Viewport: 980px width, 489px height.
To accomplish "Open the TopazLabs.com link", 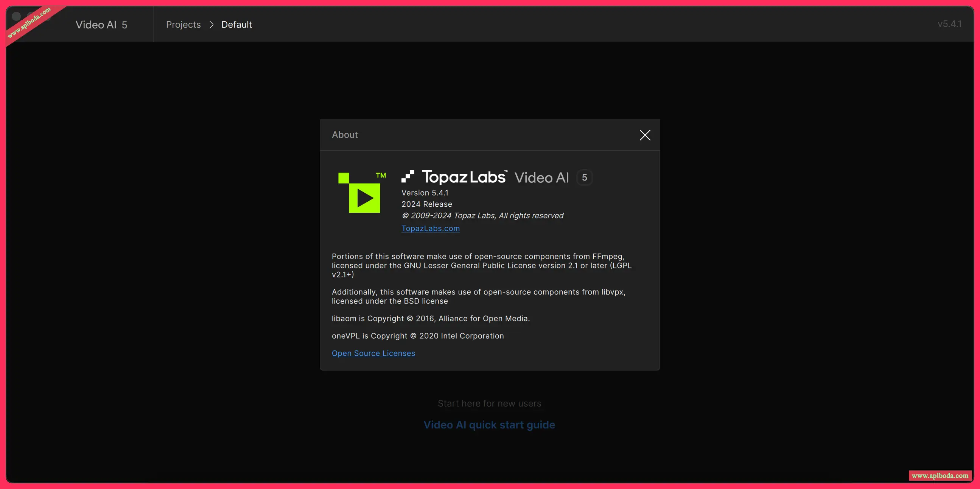I will point(430,228).
